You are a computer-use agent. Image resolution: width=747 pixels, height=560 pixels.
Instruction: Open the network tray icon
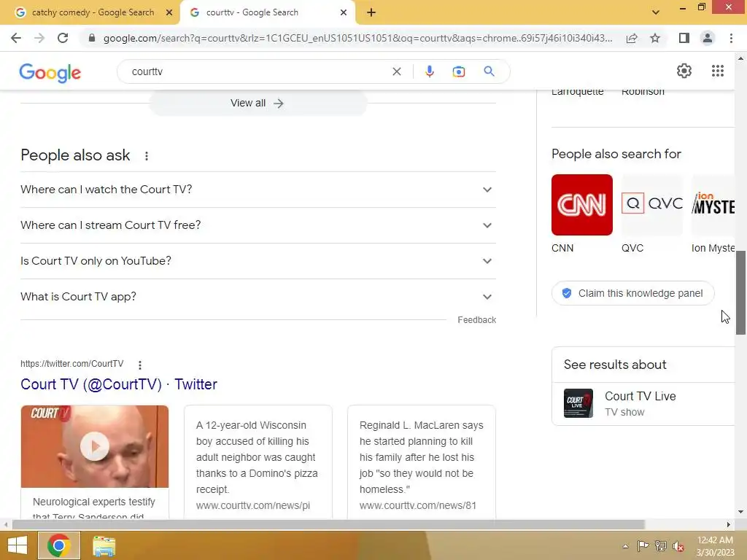coord(661,546)
